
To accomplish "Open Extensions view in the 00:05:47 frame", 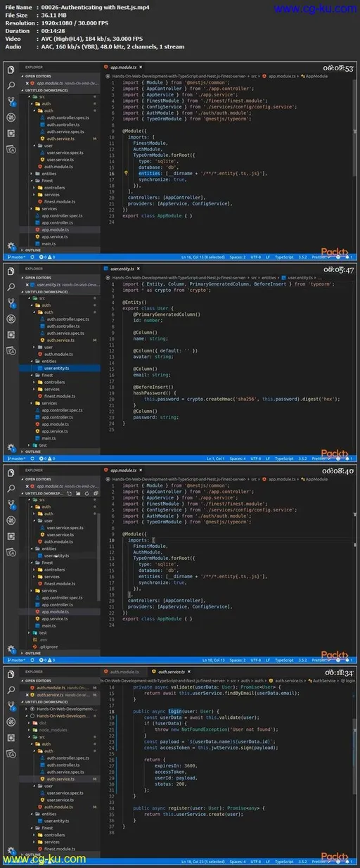I will (x=11, y=335).
